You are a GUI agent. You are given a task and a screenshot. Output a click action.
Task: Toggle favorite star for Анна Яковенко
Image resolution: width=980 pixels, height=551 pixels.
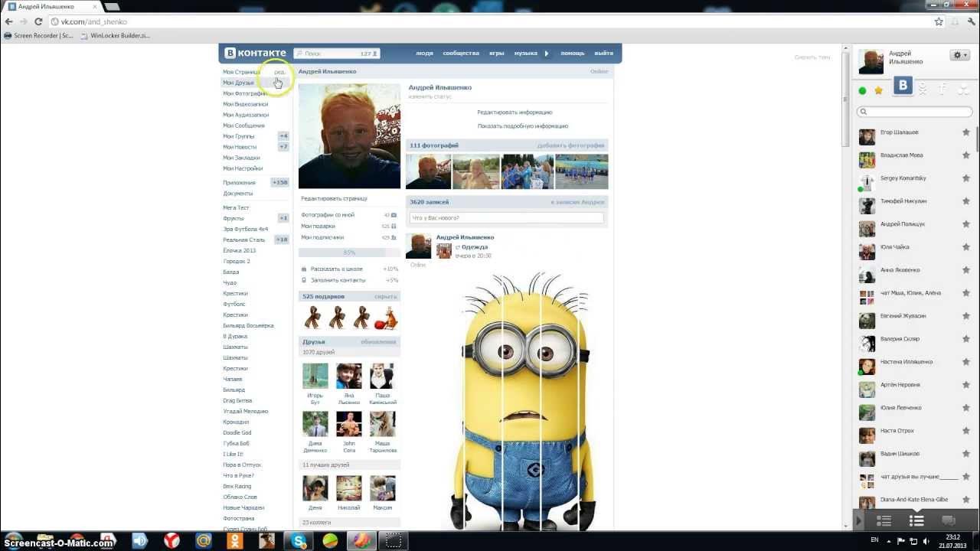point(966,270)
